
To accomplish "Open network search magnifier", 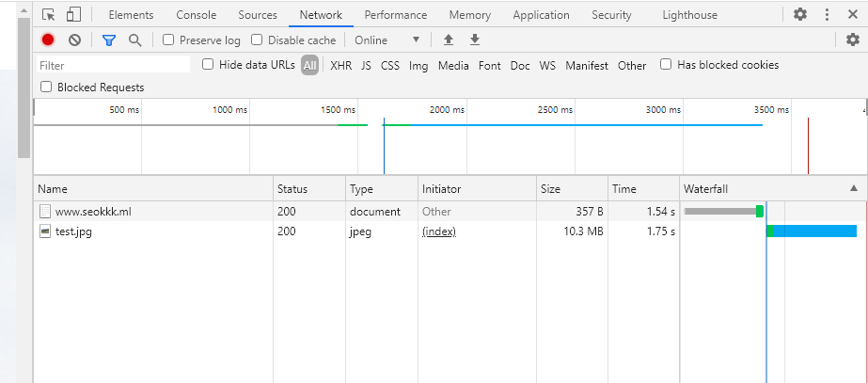I will (x=134, y=40).
